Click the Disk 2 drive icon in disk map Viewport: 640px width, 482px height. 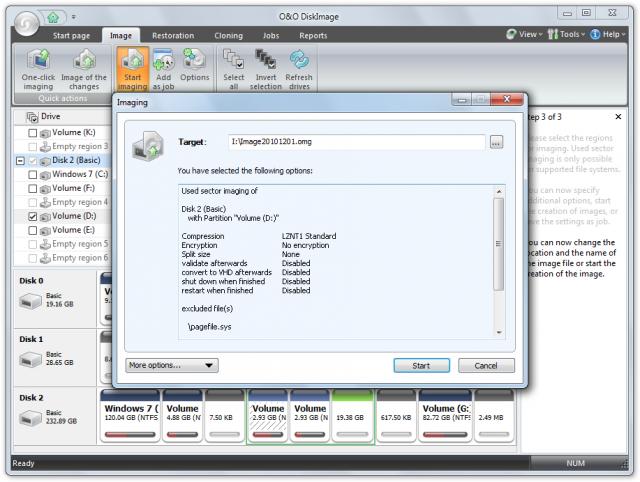coord(30,418)
